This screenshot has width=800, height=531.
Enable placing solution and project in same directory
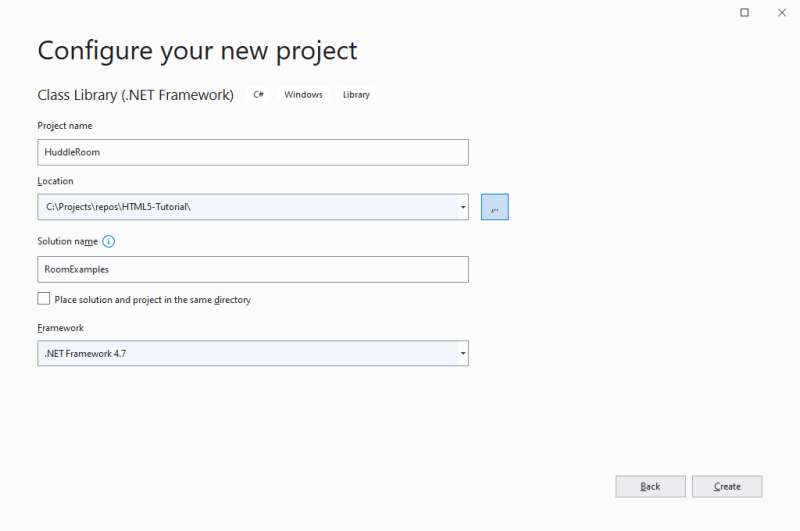(x=44, y=299)
